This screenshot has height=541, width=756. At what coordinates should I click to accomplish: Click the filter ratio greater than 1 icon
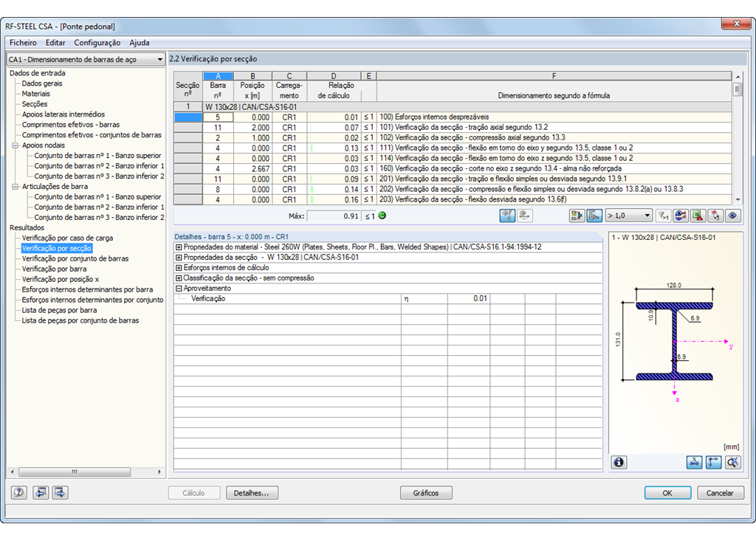click(664, 216)
